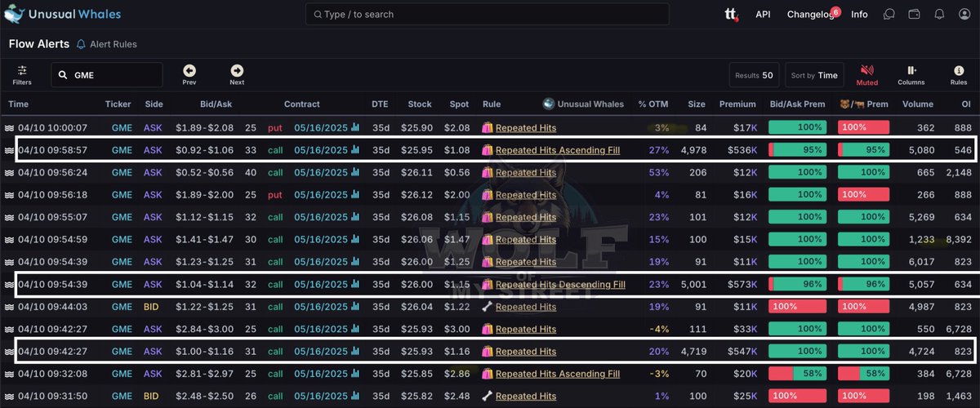Click the Alert Rules bell icon
The width and height of the screenshot is (980, 408).
81,44
